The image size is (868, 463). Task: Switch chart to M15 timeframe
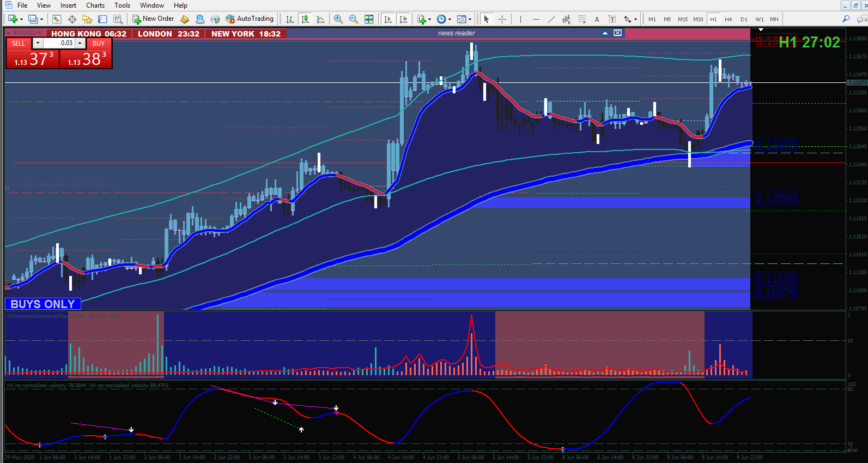point(683,19)
